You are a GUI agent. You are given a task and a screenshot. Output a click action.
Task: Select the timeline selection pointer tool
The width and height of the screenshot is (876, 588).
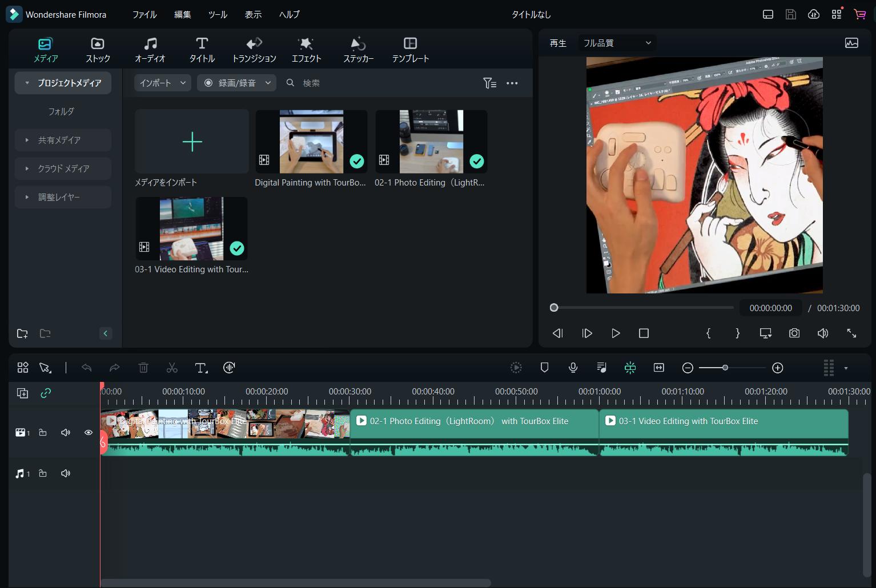pyautogui.click(x=45, y=368)
